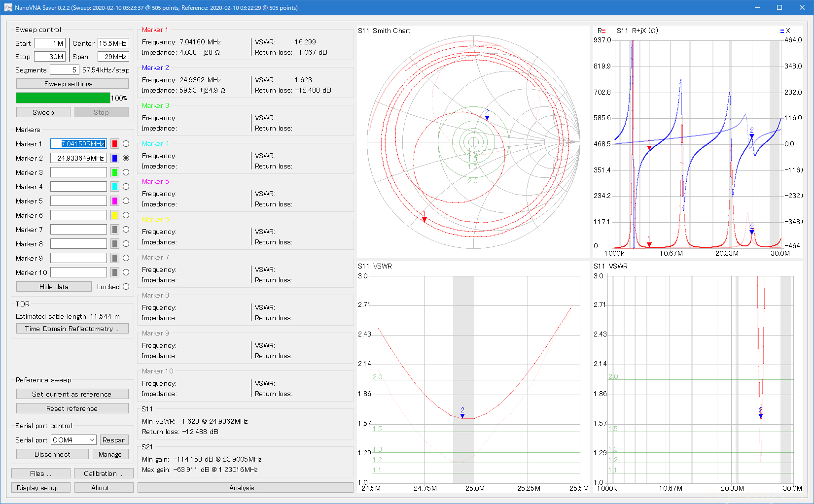Screen dimensions: 814x504
Task: Click the Sweep button
Action: pos(43,112)
